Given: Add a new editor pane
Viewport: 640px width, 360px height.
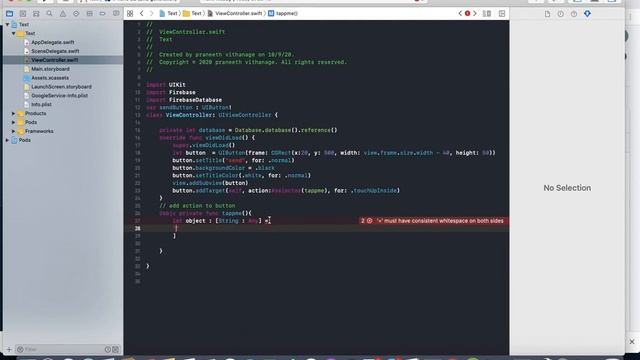Looking at the screenshot, I should point(502,13).
